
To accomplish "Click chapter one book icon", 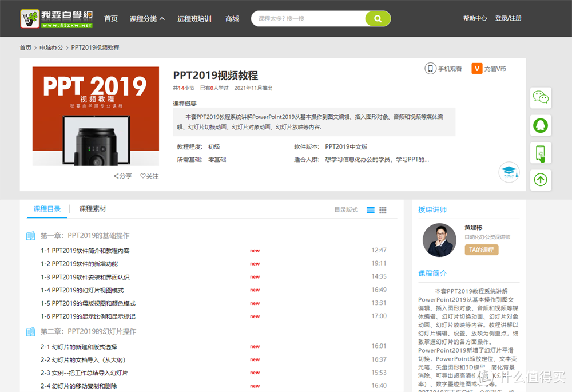I will pos(31,236).
